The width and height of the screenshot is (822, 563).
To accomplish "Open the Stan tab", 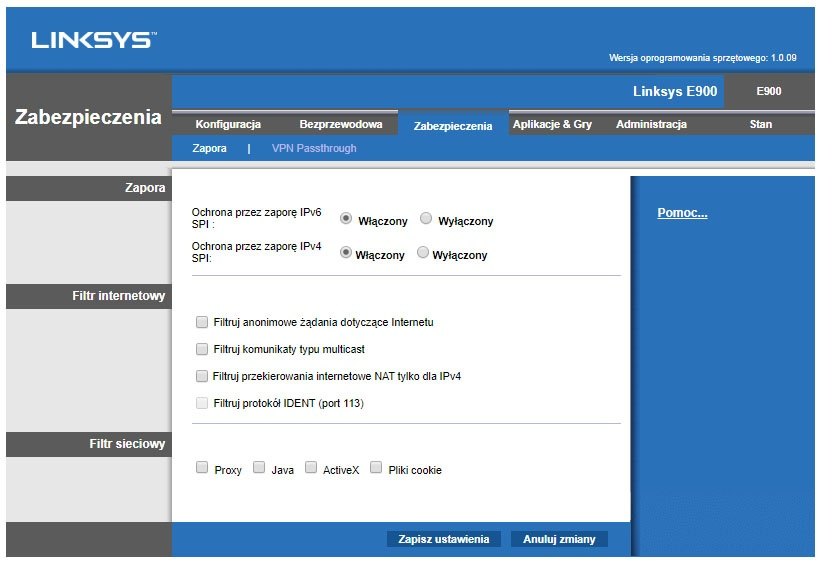I will click(761, 125).
